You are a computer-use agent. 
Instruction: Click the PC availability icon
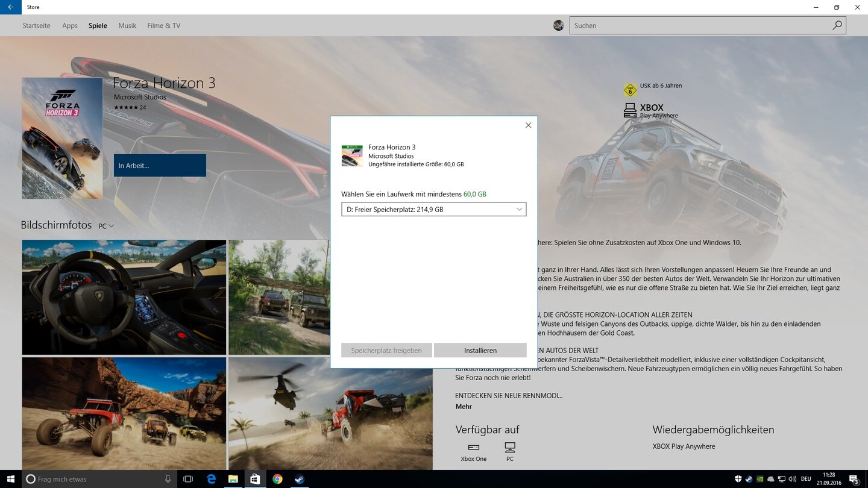point(510,447)
